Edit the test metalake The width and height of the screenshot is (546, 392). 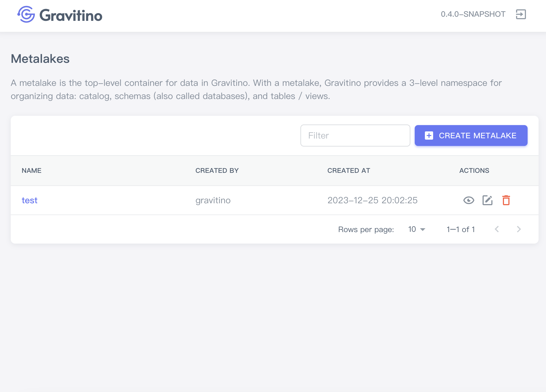coord(487,200)
